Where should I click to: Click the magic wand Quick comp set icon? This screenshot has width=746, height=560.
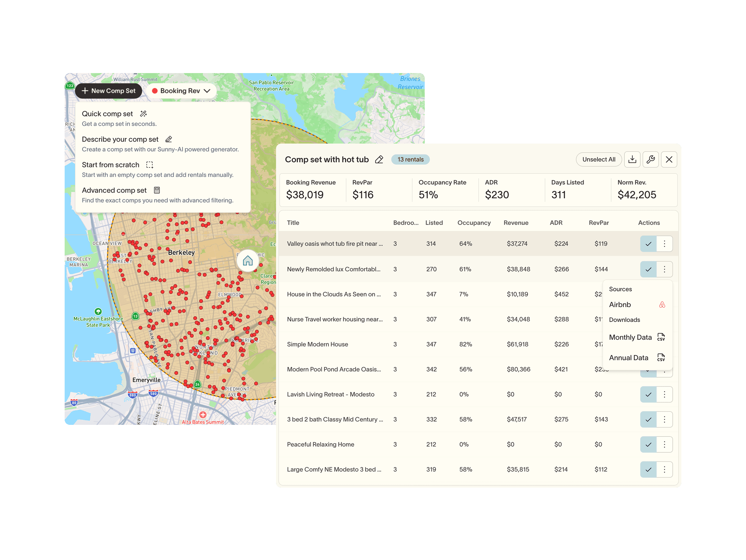coord(144,114)
